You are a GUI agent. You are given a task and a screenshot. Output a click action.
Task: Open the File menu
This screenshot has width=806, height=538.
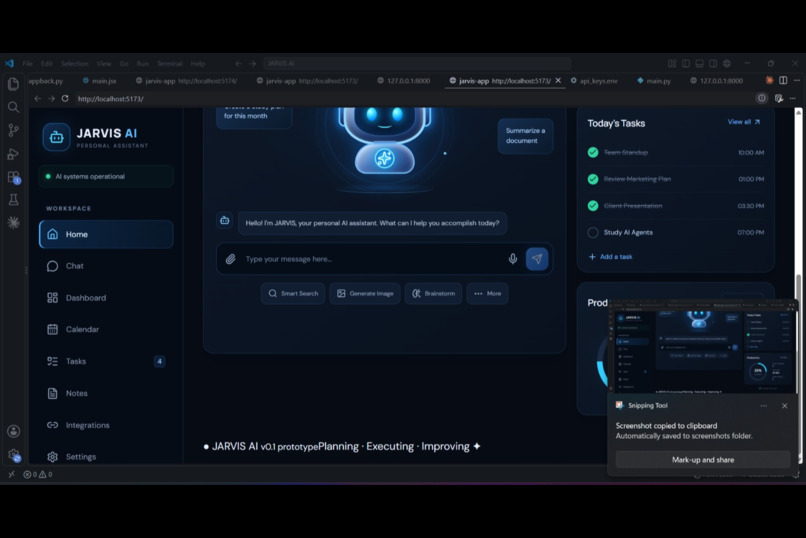27,64
